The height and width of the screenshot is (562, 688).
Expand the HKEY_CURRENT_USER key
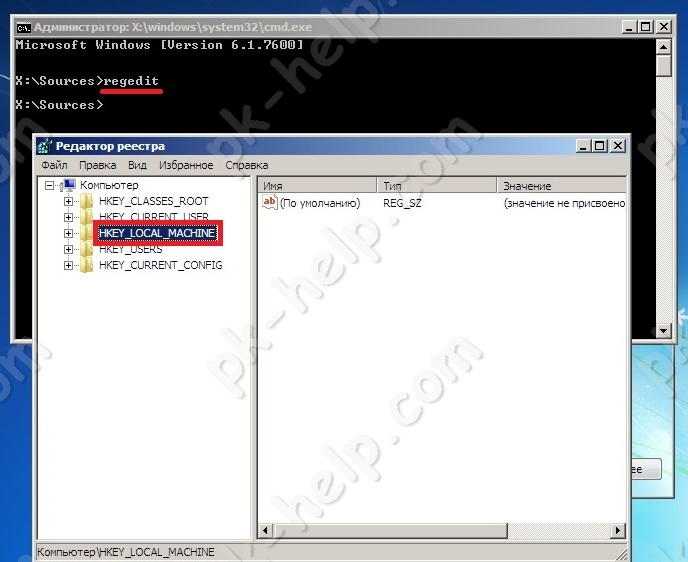(68, 217)
